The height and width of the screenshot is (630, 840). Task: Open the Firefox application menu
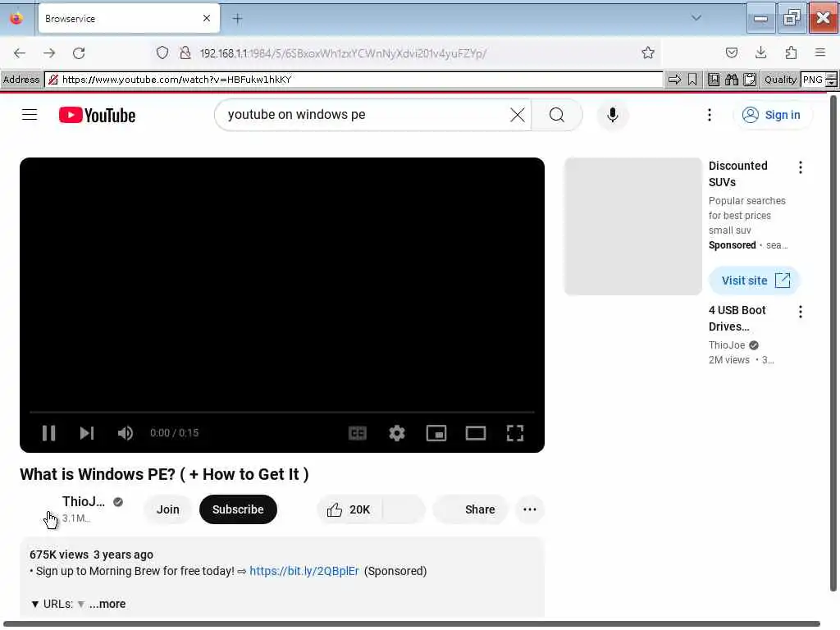pos(820,52)
